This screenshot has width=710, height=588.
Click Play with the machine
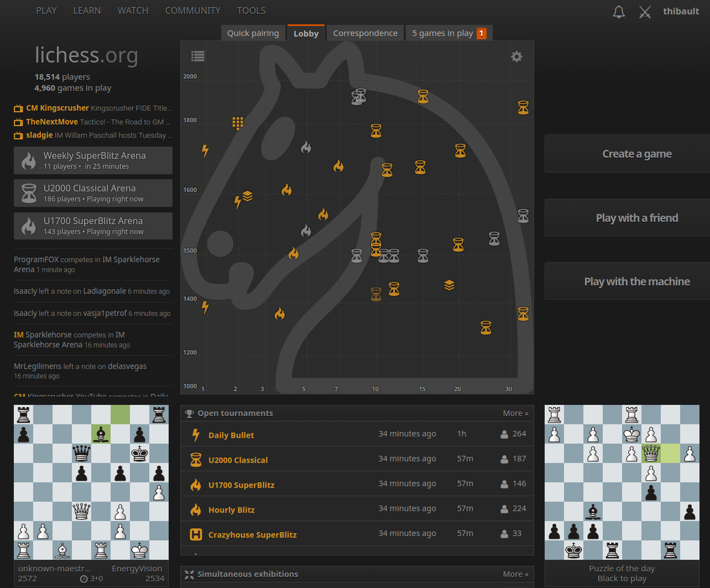pos(636,282)
